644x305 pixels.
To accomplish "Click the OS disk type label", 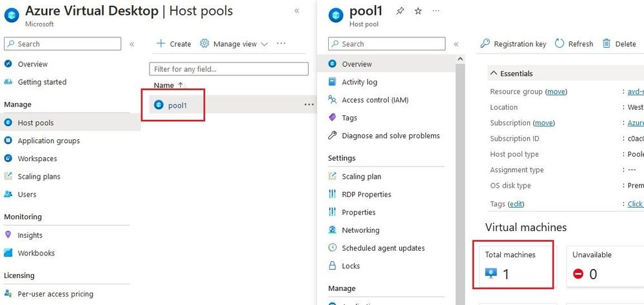I will (x=511, y=185).
